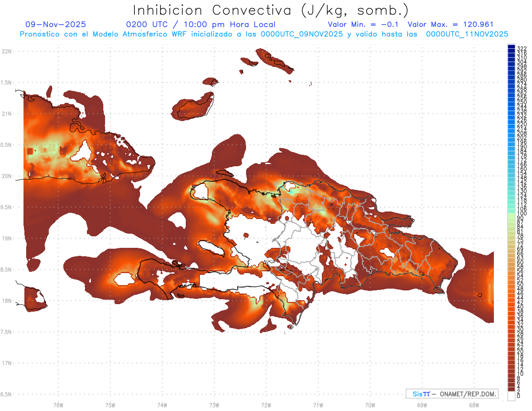
Task: Click the darkest blue swatch labeled 322
Action: [x=511, y=47]
